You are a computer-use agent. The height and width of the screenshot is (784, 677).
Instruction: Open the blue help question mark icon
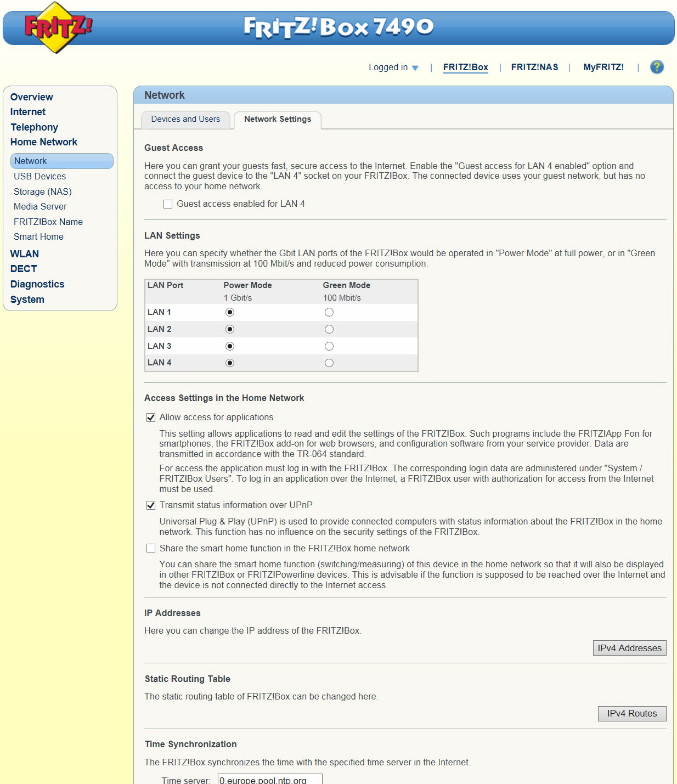(657, 67)
